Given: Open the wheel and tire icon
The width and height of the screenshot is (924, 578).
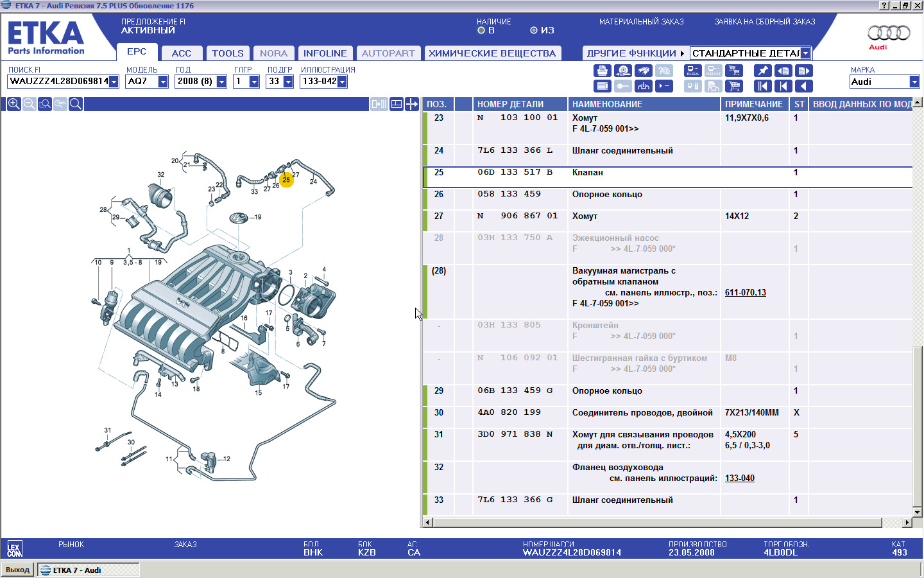Looking at the screenshot, I should (622, 71).
